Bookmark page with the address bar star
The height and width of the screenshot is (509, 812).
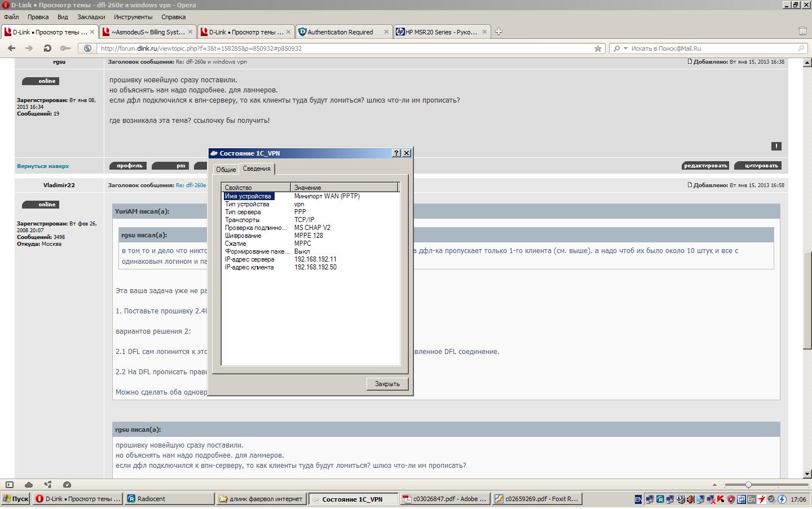point(598,48)
